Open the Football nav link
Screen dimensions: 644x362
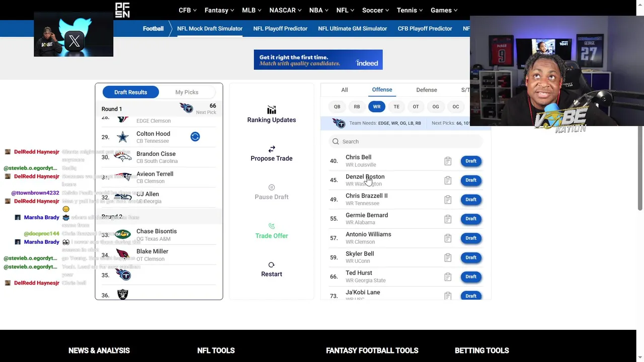coord(153,29)
